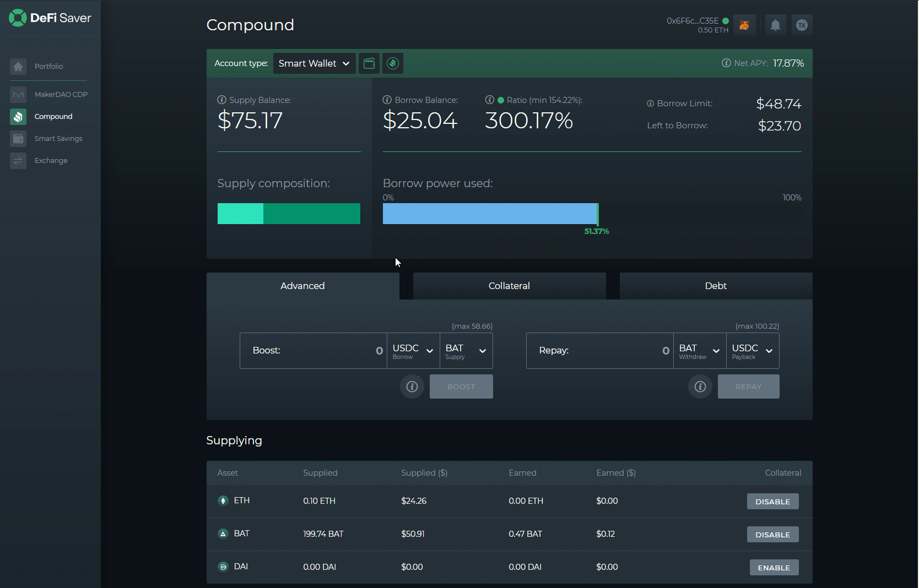Click the Supplied ($) column header
Image resolution: width=919 pixels, height=588 pixels.
(424, 473)
